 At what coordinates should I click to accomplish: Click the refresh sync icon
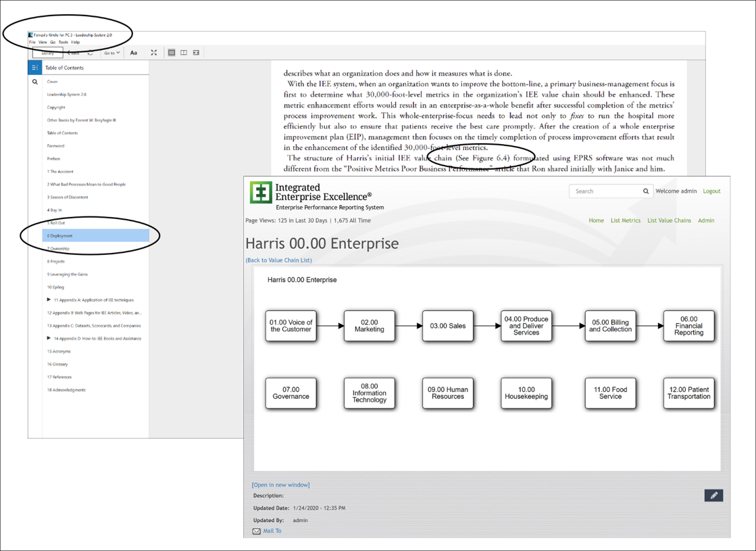90,53
